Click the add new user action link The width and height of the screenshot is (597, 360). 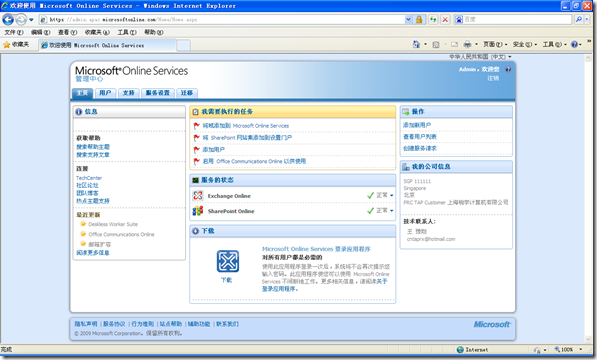417,125
